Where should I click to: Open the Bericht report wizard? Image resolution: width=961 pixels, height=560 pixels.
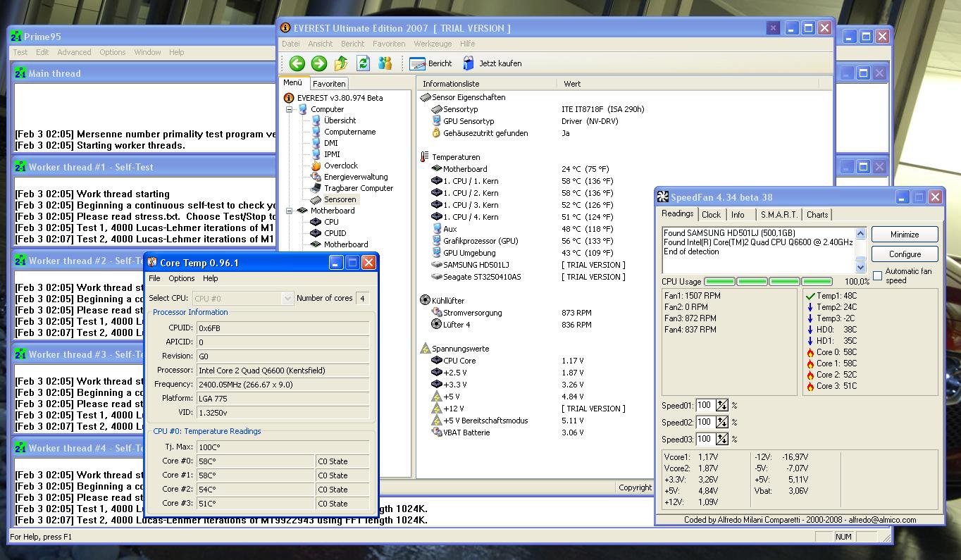(430, 63)
